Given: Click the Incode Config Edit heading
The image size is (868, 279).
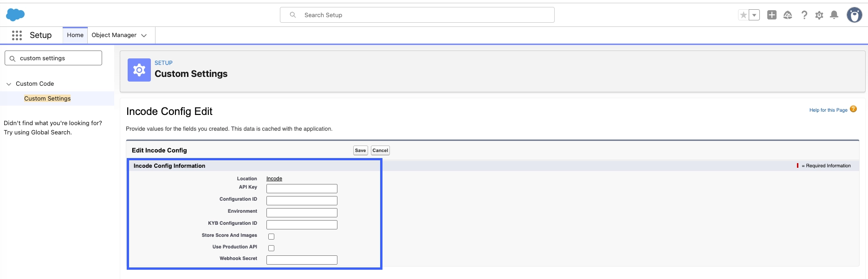Looking at the screenshot, I should point(169,112).
